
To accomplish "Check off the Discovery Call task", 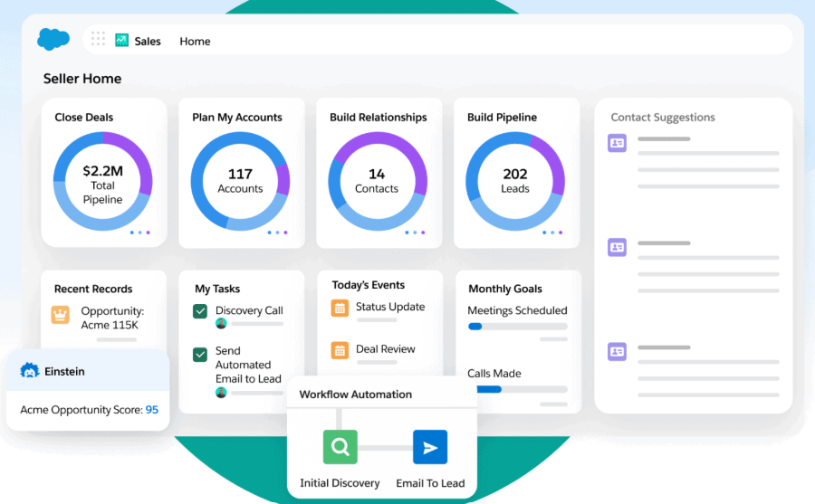I will pos(200,311).
